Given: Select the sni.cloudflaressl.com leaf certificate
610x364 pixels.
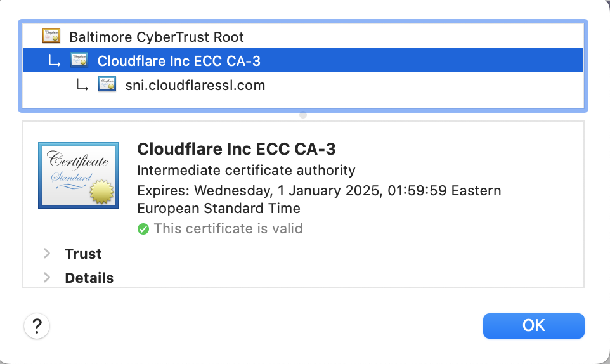Looking at the screenshot, I should (x=195, y=84).
